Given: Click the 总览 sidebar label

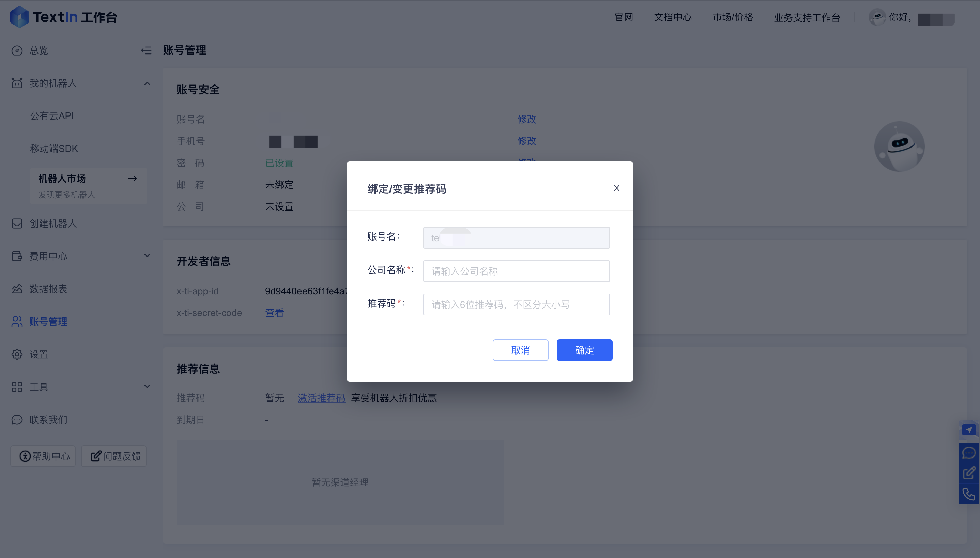Looking at the screenshot, I should (x=39, y=50).
